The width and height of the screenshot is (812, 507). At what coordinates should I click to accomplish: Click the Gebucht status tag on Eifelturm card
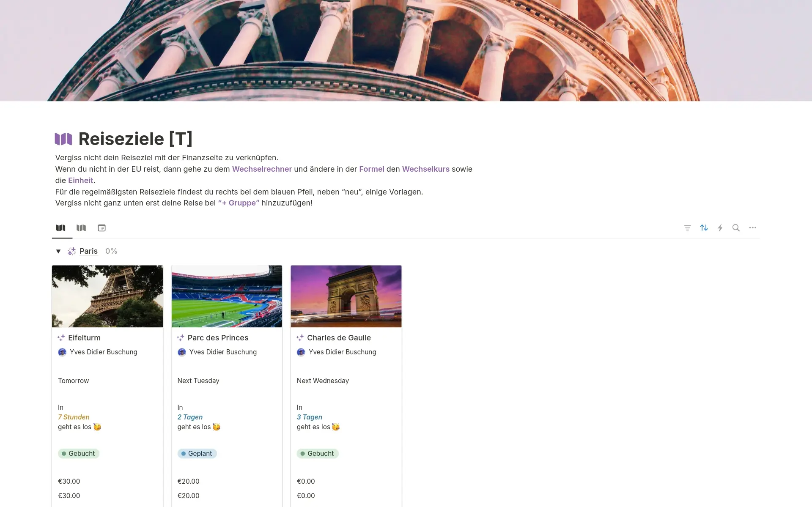click(79, 453)
